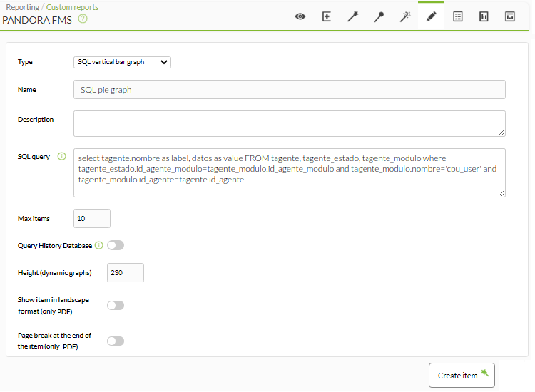Click the pin-shaped toolbar icon

point(379,16)
